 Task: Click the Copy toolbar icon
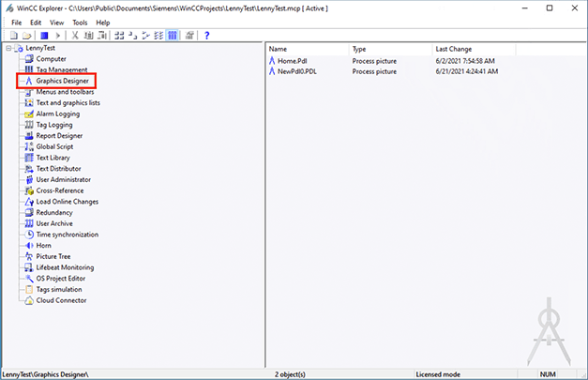(88, 36)
